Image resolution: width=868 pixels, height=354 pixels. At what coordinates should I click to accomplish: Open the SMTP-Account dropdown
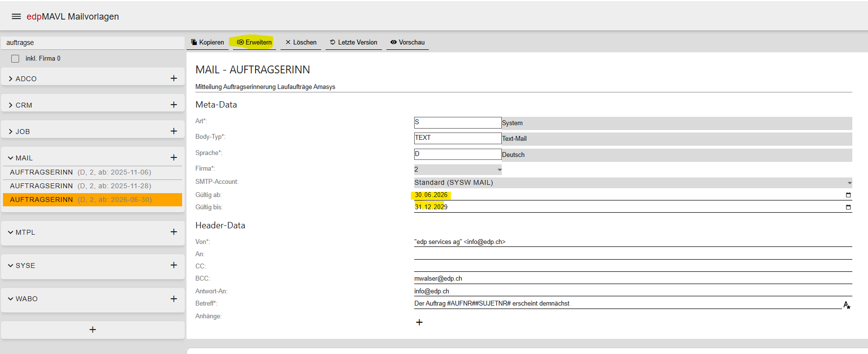(633, 183)
